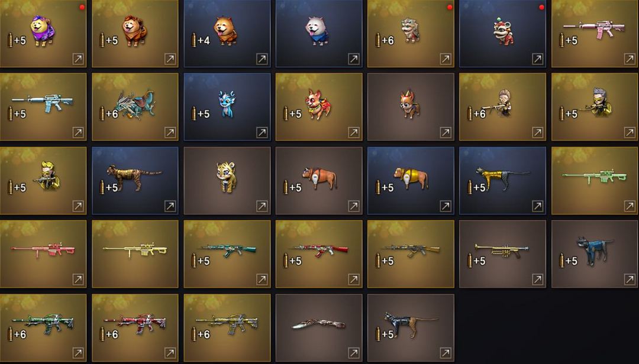The height and width of the screenshot is (364, 639).
Task: Open expand arrow on trumpet launcher tile
Action: (x=537, y=279)
